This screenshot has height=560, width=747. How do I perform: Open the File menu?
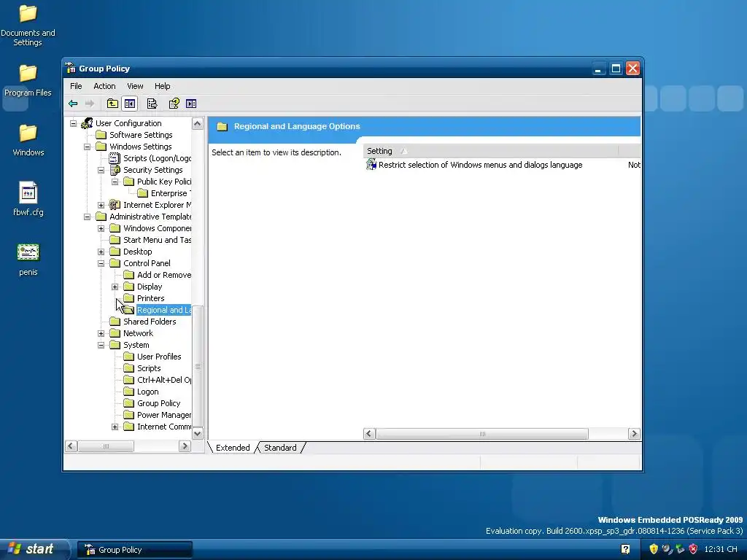click(x=76, y=86)
